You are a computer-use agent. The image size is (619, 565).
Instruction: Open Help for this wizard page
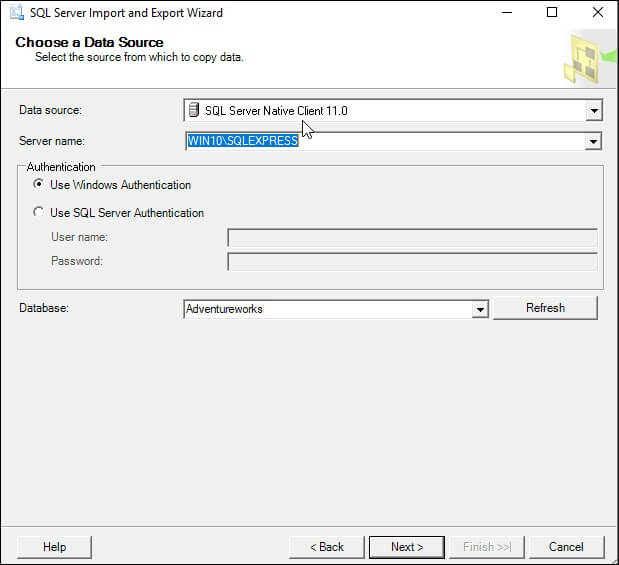(x=55, y=547)
